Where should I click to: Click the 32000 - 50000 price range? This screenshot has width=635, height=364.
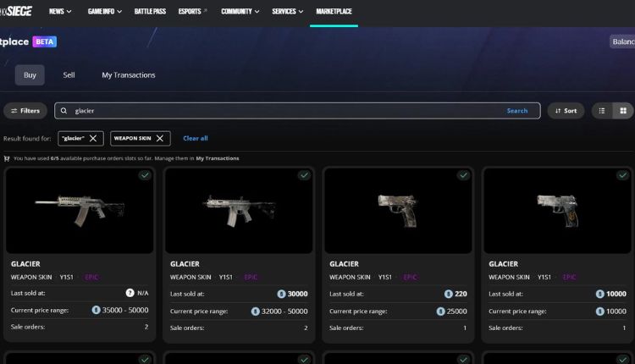click(284, 311)
